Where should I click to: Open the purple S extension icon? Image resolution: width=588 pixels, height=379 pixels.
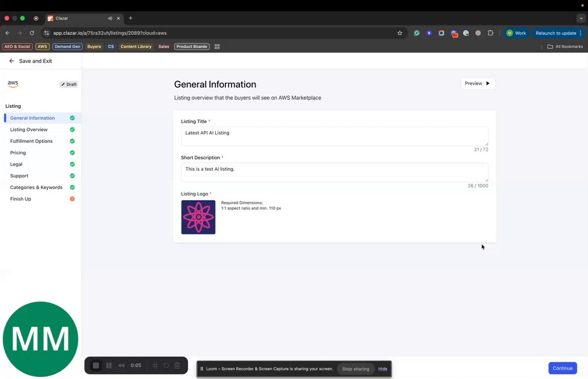click(x=429, y=33)
